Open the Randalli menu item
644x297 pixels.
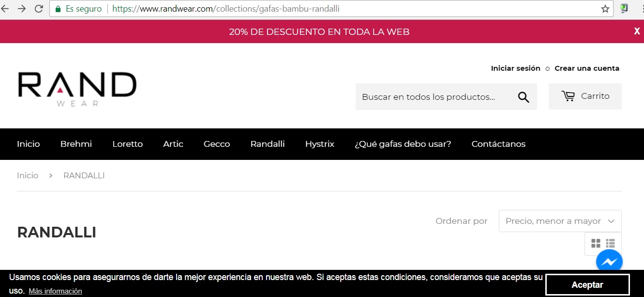click(x=268, y=144)
